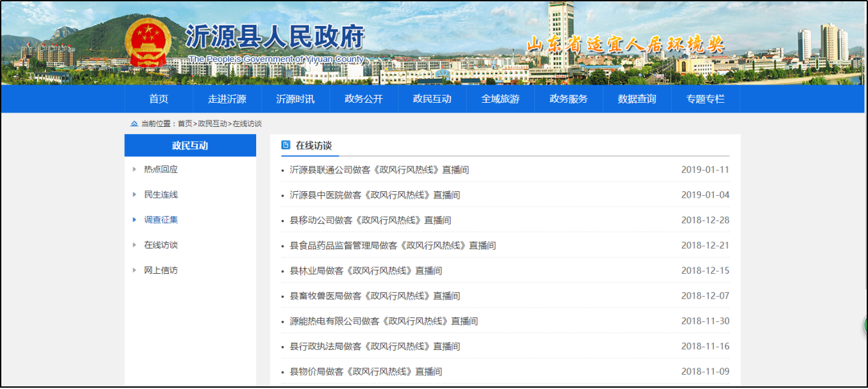Select 政务公开 in the top navigation
Image resolution: width=868 pixels, height=389 pixels.
coord(363,99)
